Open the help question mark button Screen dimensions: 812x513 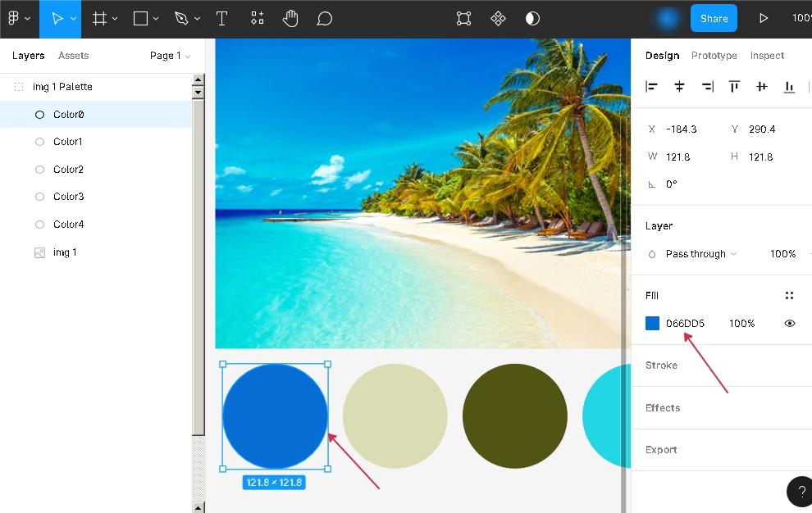(801, 492)
